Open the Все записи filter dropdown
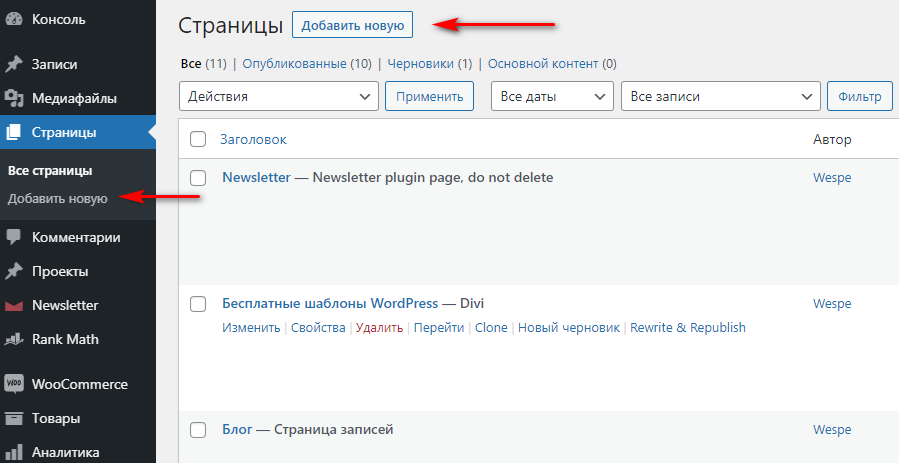 [x=721, y=96]
